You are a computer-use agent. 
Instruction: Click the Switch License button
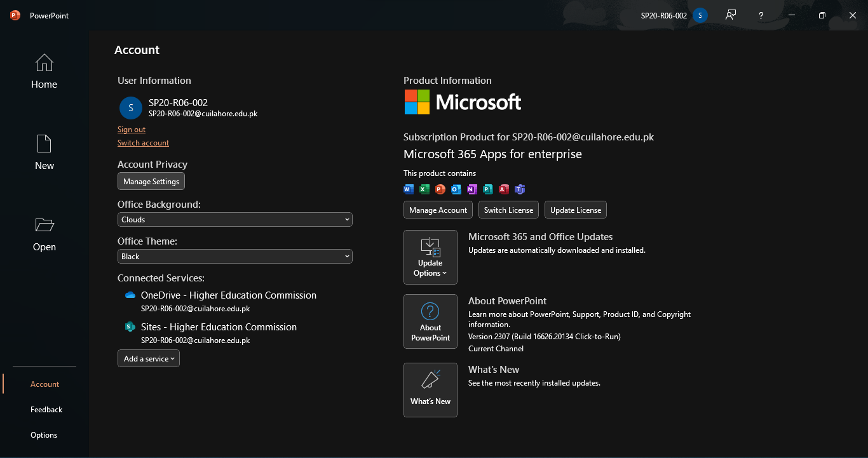pyautogui.click(x=508, y=210)
